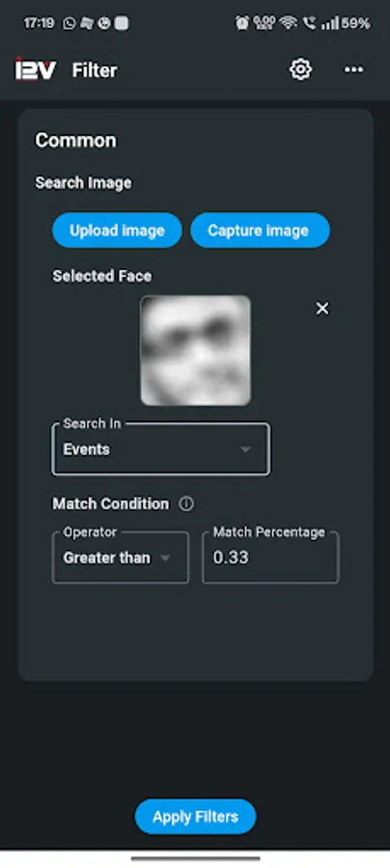Tap the alarm icon in status bar

point(242,23)
